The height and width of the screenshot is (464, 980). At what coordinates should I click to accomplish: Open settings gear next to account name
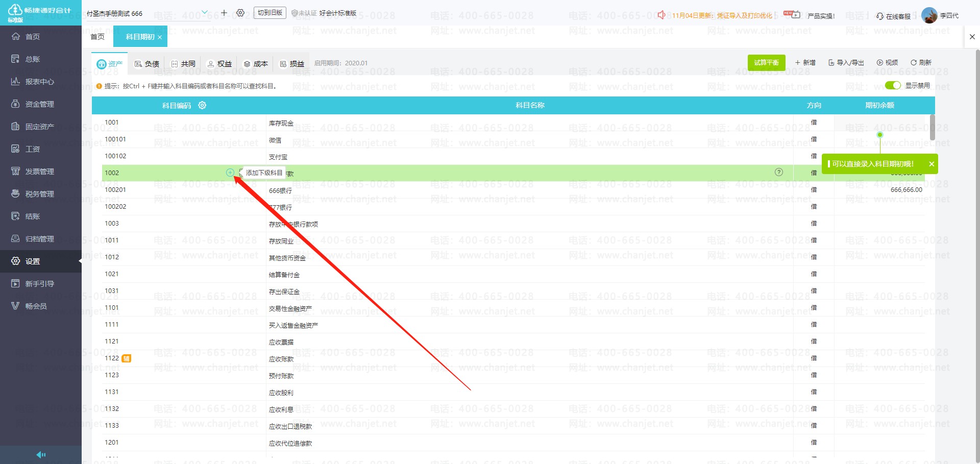(240, 13)
